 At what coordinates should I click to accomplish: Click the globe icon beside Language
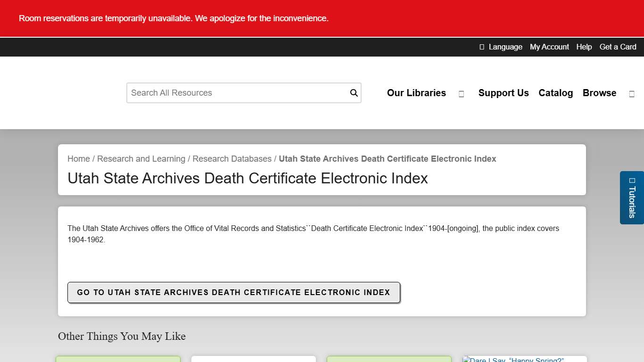pos(481,47)
